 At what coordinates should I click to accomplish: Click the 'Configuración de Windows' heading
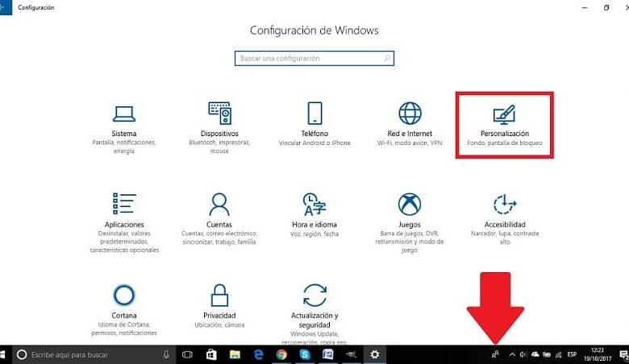pos(314,31)
